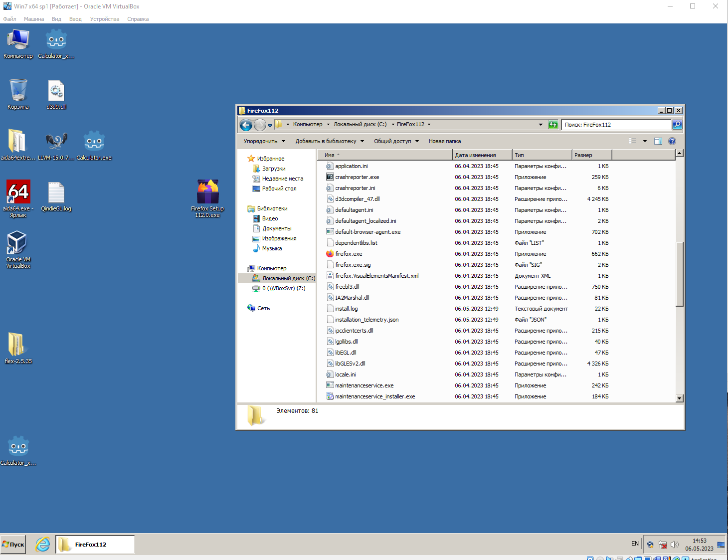Select the QindieGL.log file on desktop
Image resolution: width=728 pixels, height=560 pixels.
pos(56,196)
